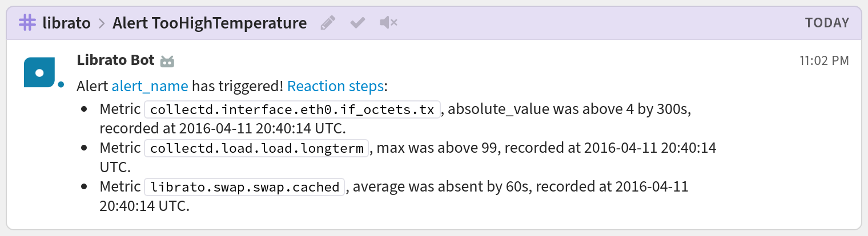Click the Librato Bot avatar image

pyautogui.click(x=39, y=72)
